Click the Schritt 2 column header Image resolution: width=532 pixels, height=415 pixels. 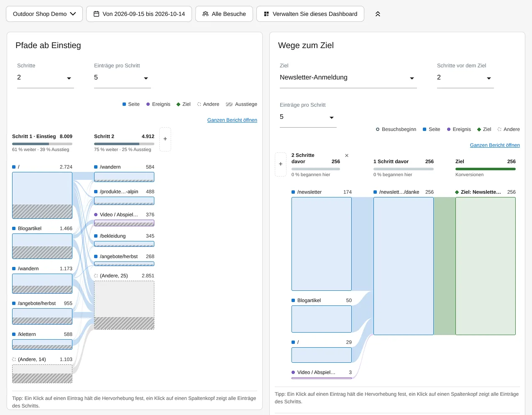coord(124,136)
